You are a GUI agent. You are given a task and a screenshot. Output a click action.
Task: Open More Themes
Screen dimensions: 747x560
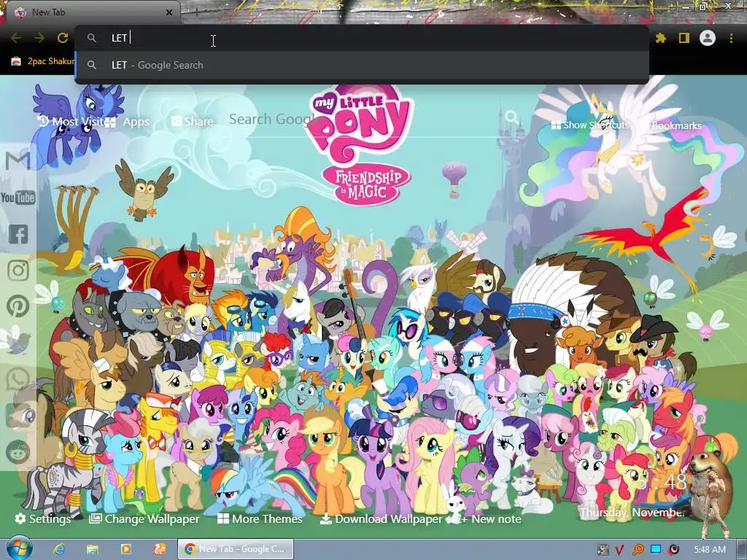260,518
